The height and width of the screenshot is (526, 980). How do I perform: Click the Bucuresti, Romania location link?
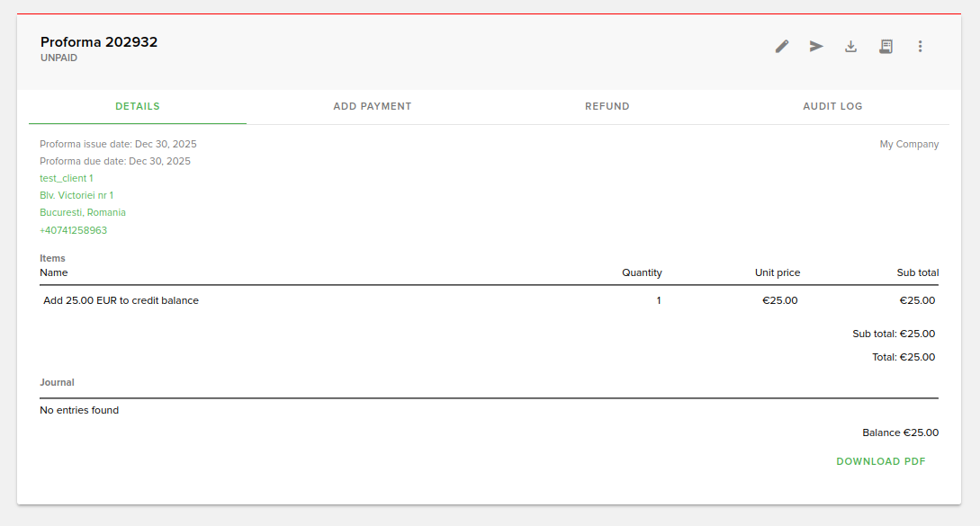click(83, 212)
